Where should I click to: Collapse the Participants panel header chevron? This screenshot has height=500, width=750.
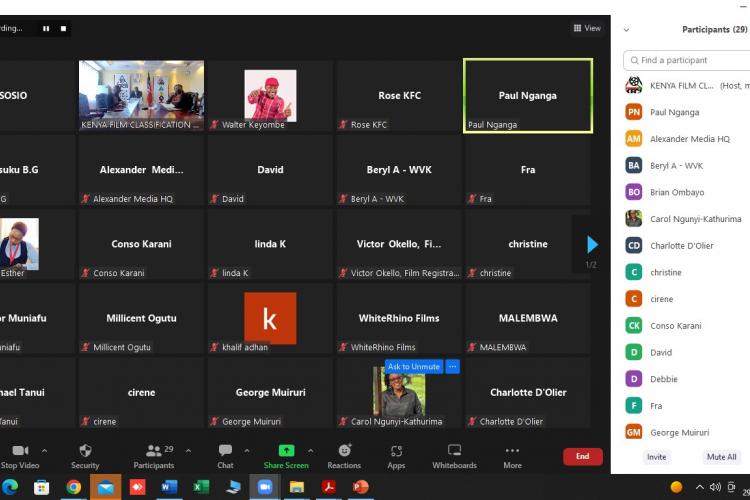click(627, 30)
